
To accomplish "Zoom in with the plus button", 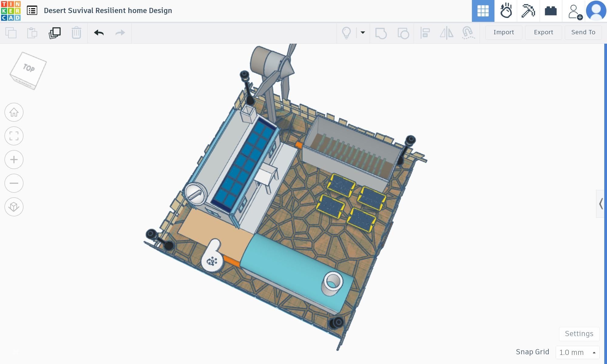I will click(14, 160).
